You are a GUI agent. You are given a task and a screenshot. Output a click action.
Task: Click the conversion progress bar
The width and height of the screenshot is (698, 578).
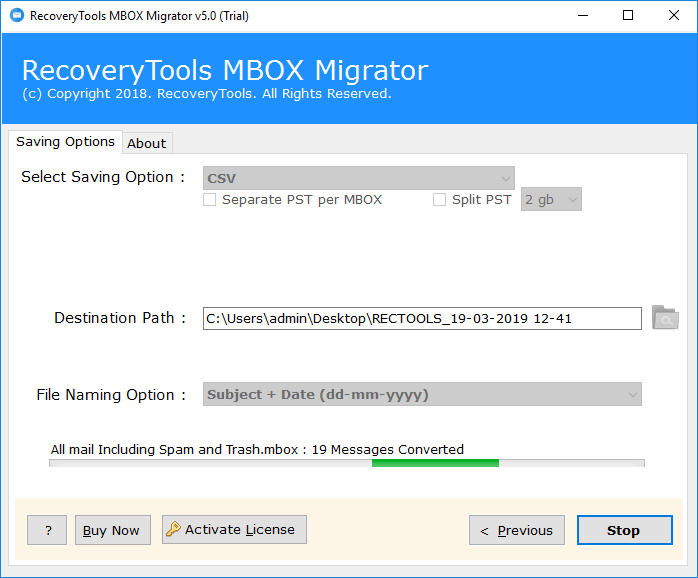click(347, 463)
